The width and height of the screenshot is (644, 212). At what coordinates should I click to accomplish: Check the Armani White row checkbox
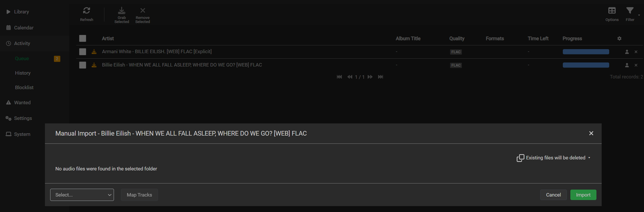[83, 52]
